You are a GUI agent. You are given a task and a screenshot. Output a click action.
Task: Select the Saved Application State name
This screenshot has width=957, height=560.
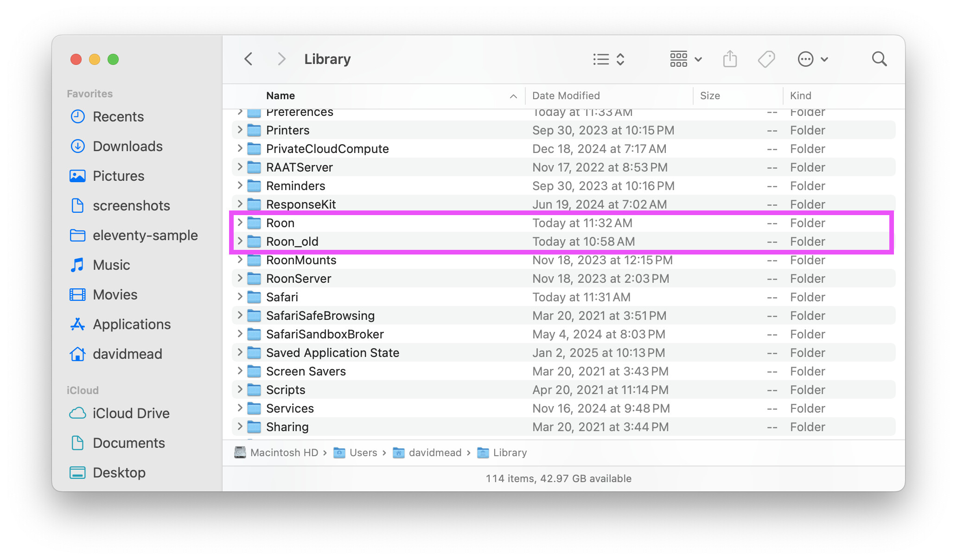[332, 353]
